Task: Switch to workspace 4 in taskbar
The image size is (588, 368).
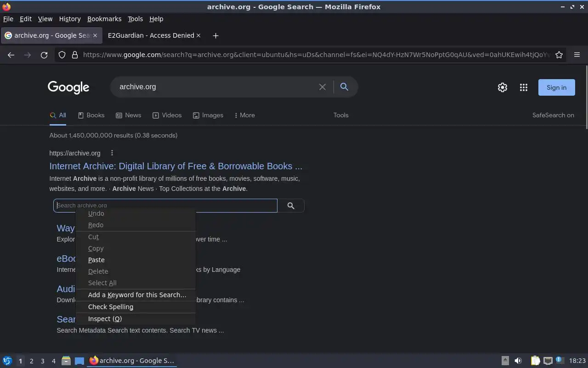Action: (53, 361)
